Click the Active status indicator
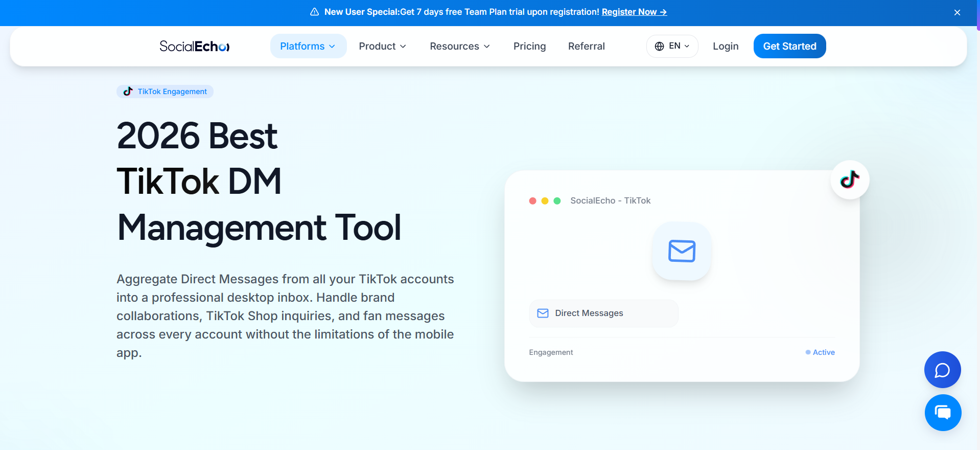 point(820,352)
